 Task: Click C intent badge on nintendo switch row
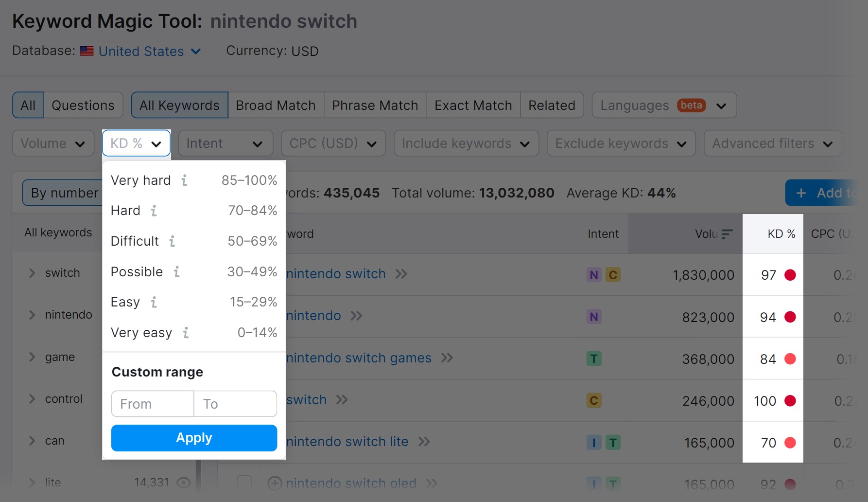coord(613,275)
